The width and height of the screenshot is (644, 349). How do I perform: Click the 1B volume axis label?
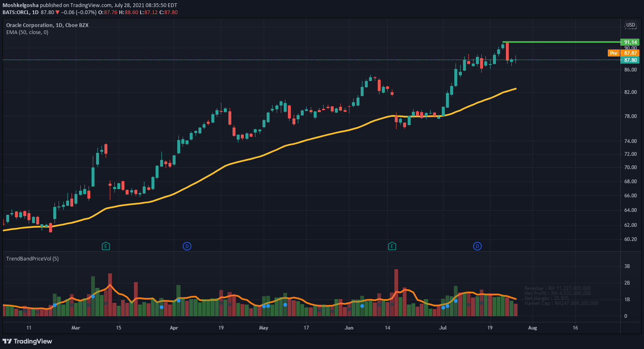point(627,300)
